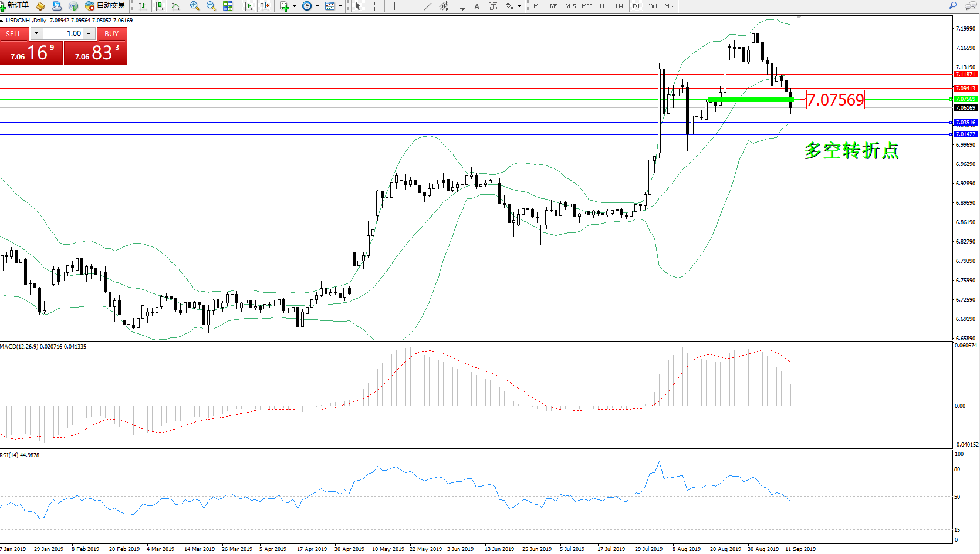980x554 pixels.
Task: Toggle the 自动交易 auto trading button
Action: pyautogui.click(x=105, y=6)
